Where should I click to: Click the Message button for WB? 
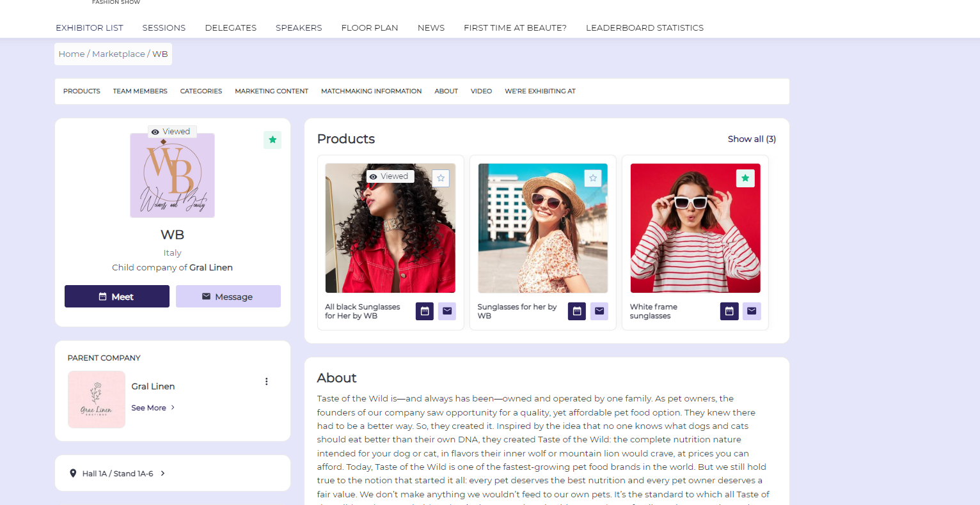pyautogui.click(x=228, y=297)
